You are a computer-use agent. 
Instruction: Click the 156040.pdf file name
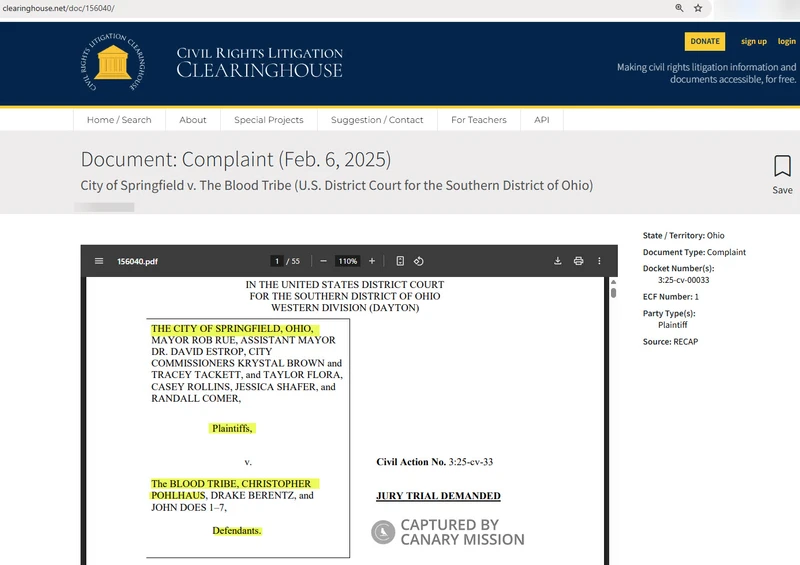click(x=137, y=261)
